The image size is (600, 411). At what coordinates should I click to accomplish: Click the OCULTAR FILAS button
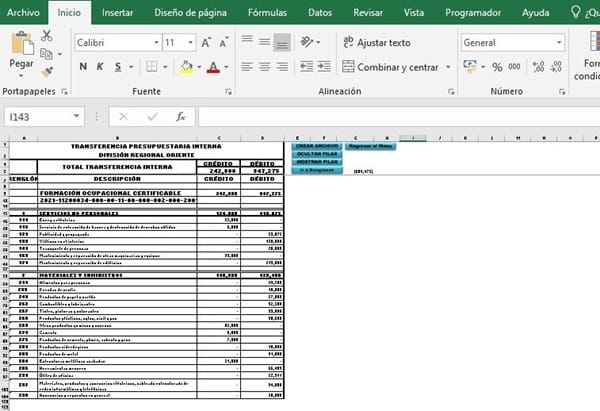pyautogui.click(x=315, y=154)
